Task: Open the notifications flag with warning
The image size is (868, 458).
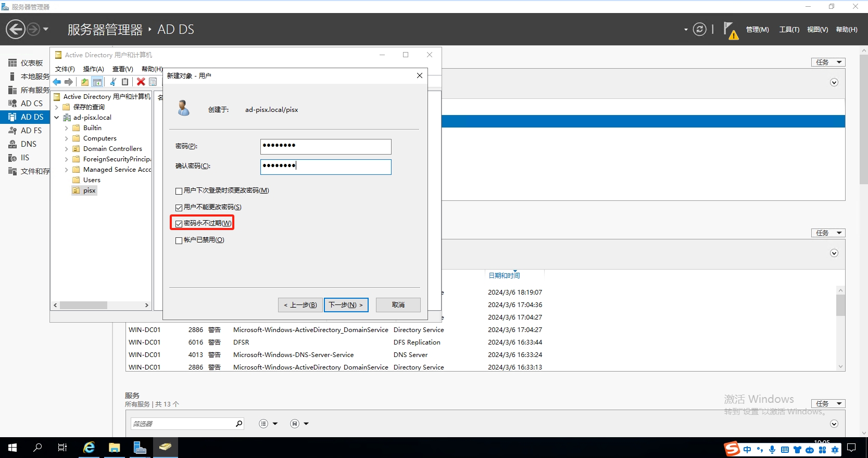Action: pos(730,30)
